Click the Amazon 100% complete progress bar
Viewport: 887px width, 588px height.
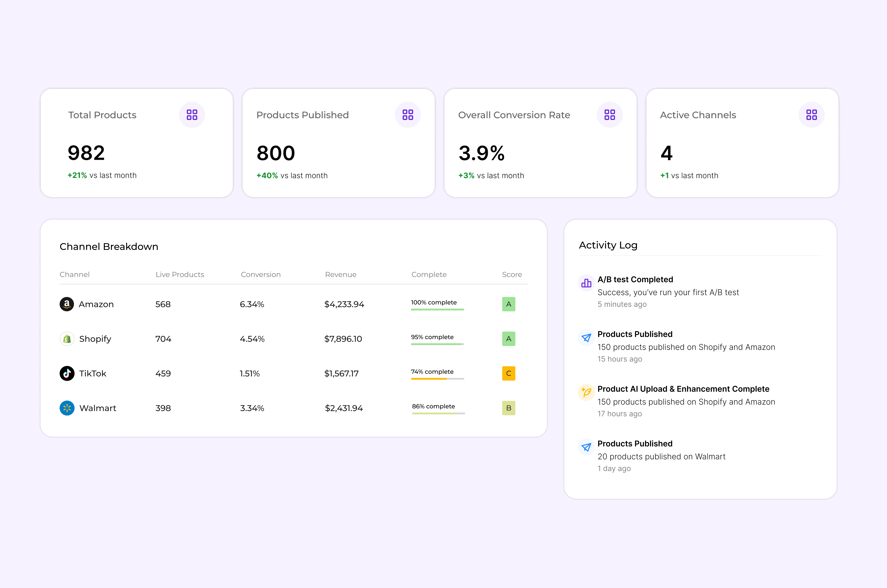[437, 309]
